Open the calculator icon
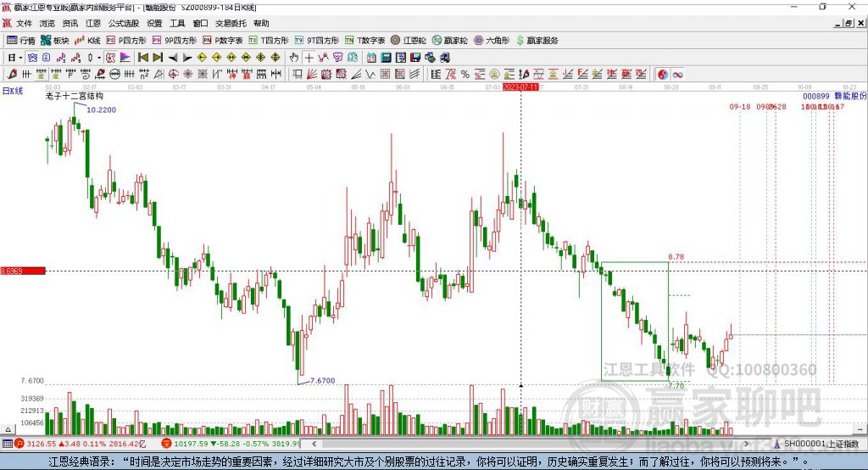The image size is (868, 470). coord(387,58)
